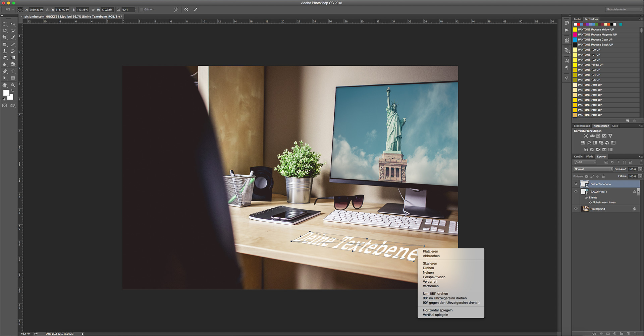Select the Zoom tool

12,85
